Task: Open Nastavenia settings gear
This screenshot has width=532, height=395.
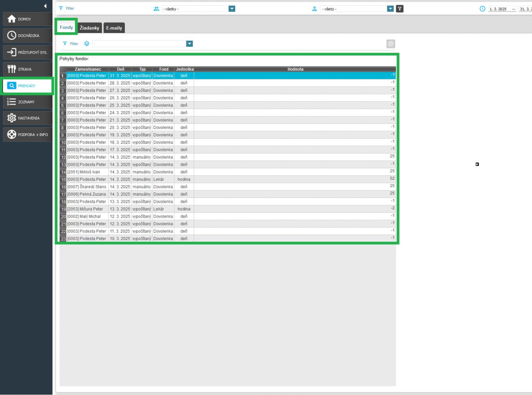Action: pyautogui.click(x=27, y=118)
